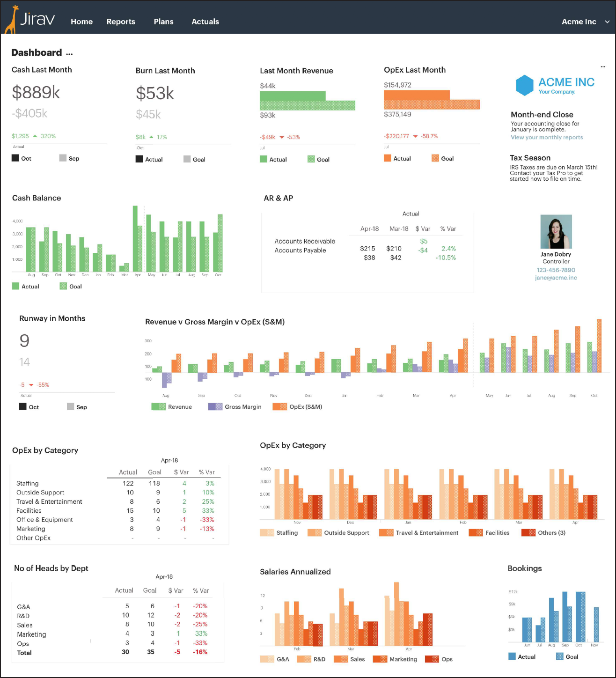
Task: Click the orange Staffing swatch in OpEx legend
Action: [x=267, y=533]
